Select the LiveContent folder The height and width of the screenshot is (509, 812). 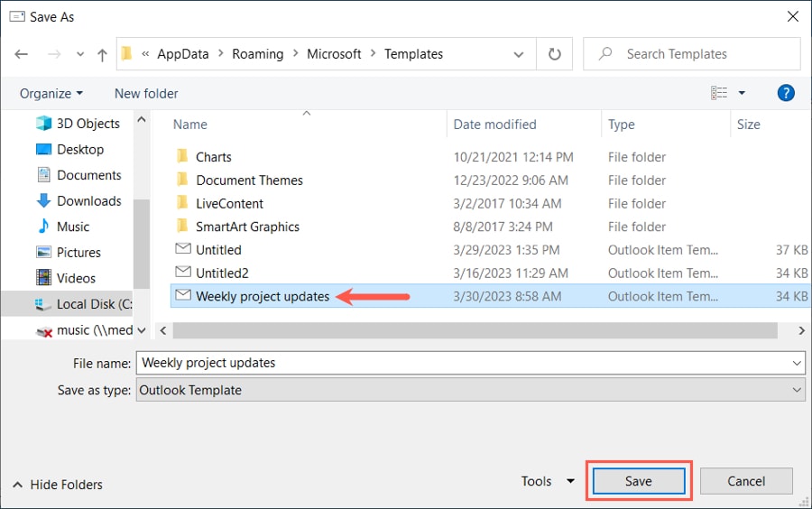coord(229,203)
